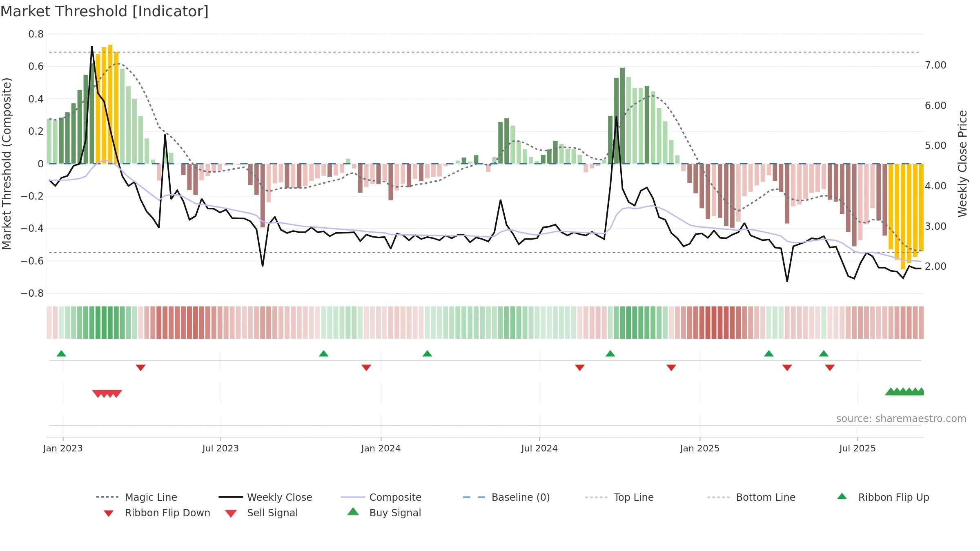Toggle the Ribbon Flip Up legend entry

(x=883, y=497)
